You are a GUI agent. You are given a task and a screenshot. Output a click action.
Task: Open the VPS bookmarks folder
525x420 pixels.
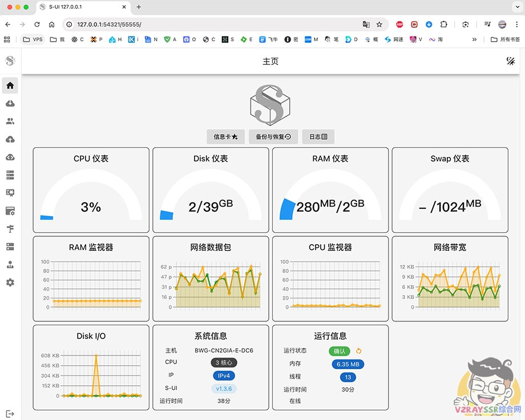pyautogui.click(x=33, y=39)
